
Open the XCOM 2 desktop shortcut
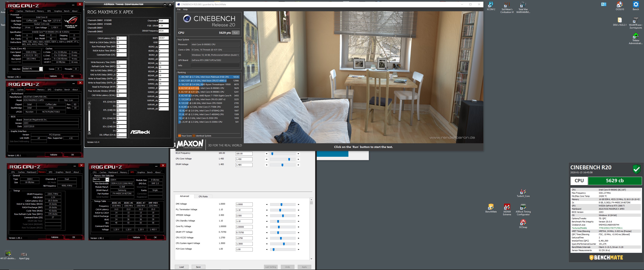491,6
